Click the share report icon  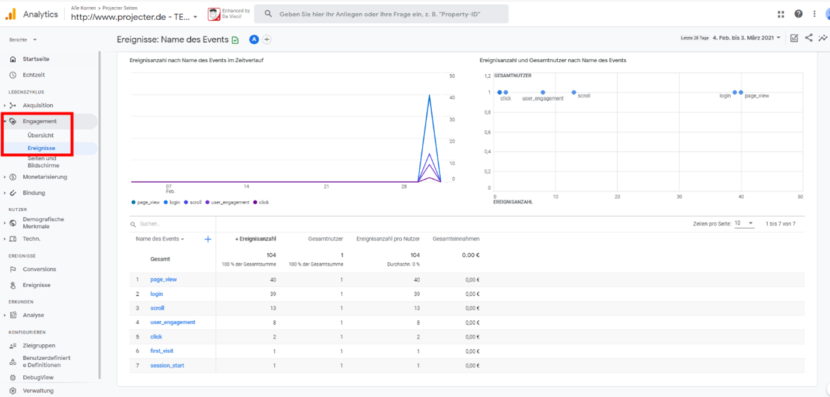click(x=808, y=38)
